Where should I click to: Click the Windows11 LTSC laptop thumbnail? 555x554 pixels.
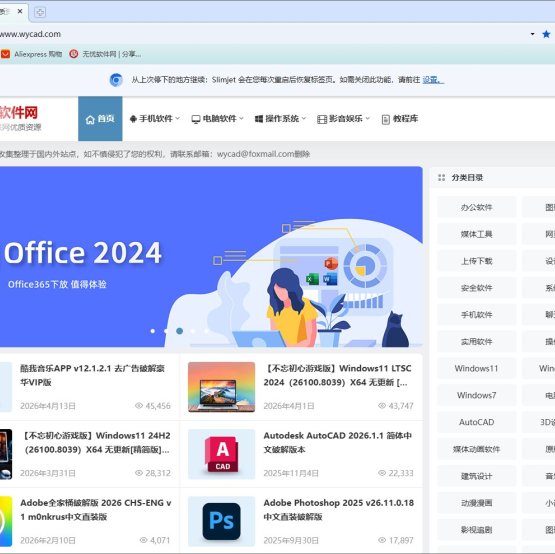(x=222, y=387)
